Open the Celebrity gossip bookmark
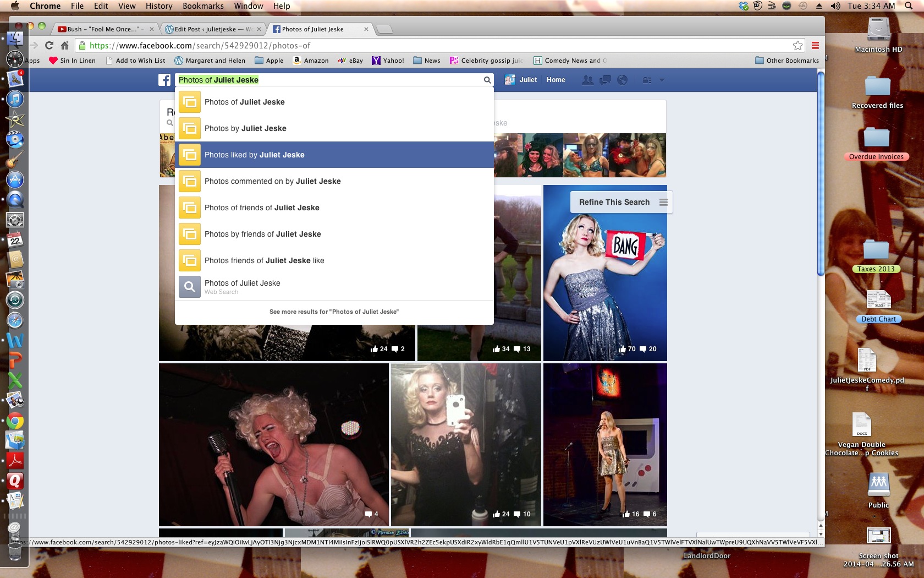The height and width of the screenshot is (578, 924). 487,61
